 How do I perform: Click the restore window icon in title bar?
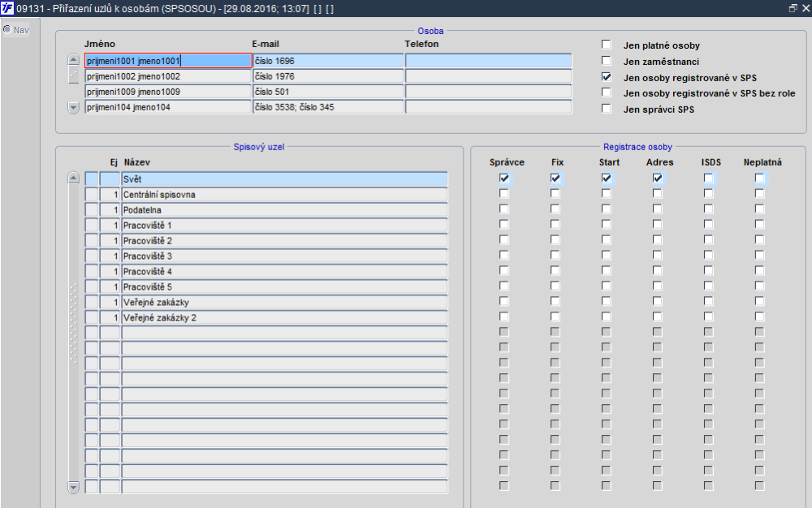click(793, 8)
